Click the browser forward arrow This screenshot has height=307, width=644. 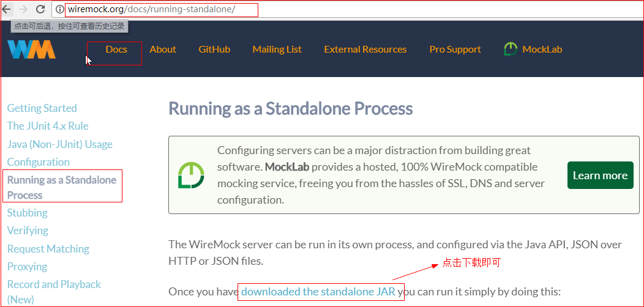pyautogui.click(x=24, y=9)
